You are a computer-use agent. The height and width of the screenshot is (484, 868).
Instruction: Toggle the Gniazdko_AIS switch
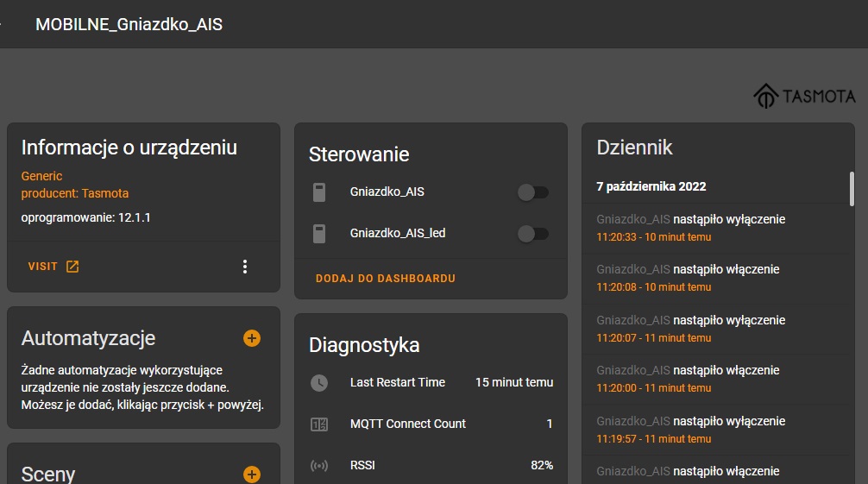[533, 192]
